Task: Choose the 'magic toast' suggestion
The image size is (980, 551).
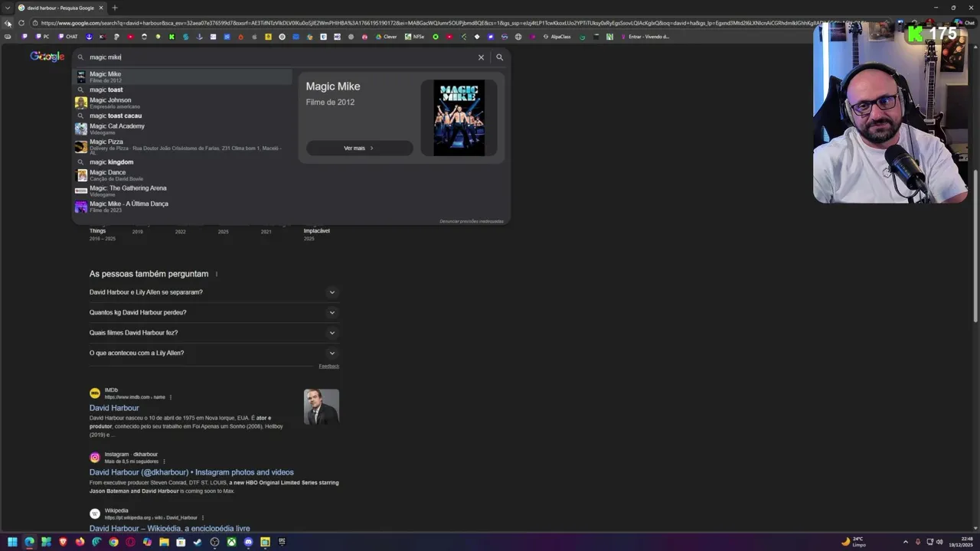Action: coord(182,90)
